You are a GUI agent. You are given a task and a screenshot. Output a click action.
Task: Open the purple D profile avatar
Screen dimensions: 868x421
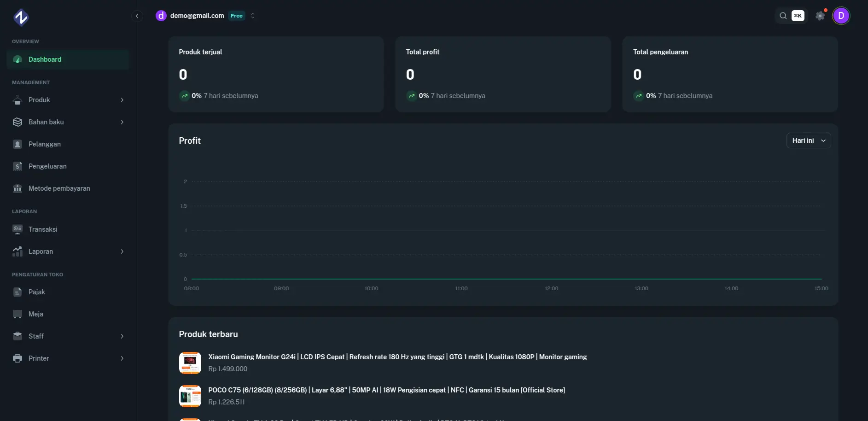click(x=841, y=16)
